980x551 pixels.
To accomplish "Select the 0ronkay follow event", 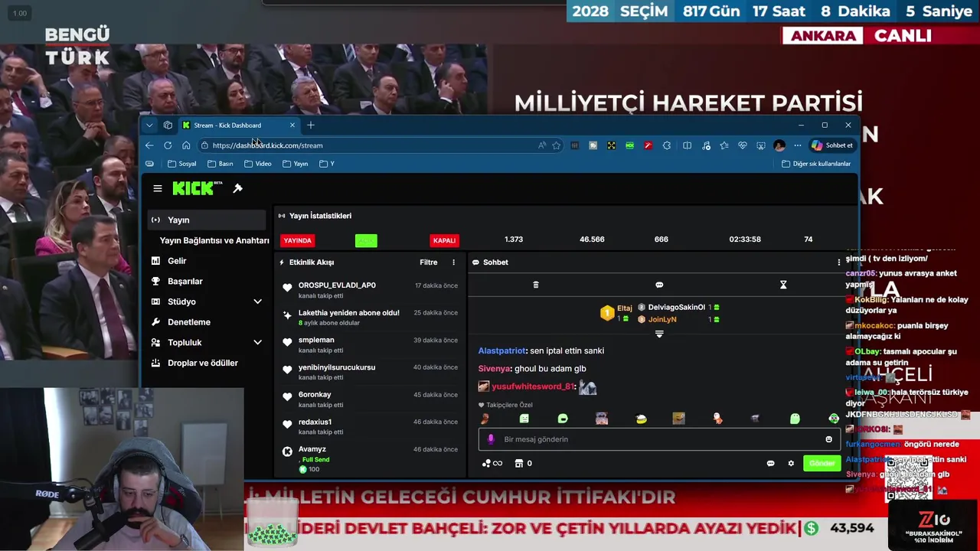I will (x=370, y=399).
